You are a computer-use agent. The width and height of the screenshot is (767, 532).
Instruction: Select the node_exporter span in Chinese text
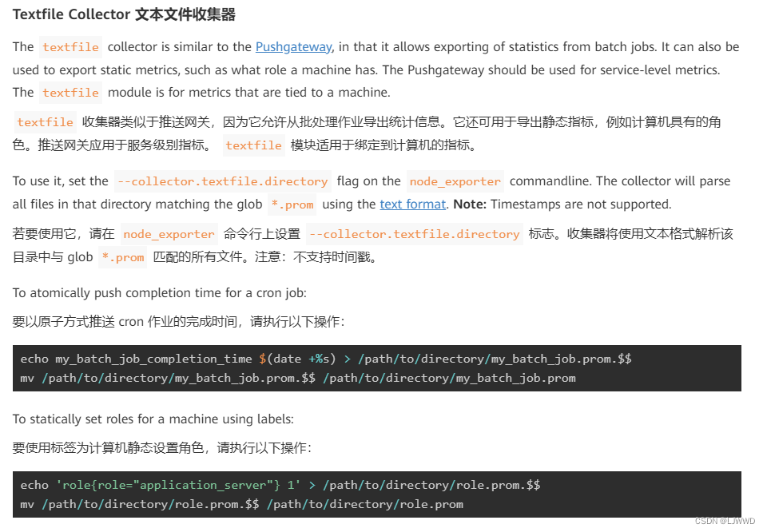pos(169,234)
